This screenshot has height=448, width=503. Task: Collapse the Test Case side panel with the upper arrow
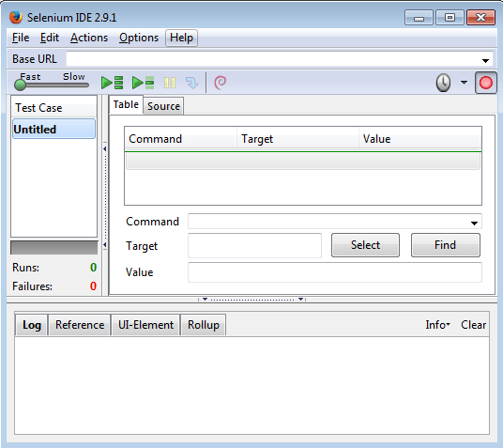(x=104, y=148)
